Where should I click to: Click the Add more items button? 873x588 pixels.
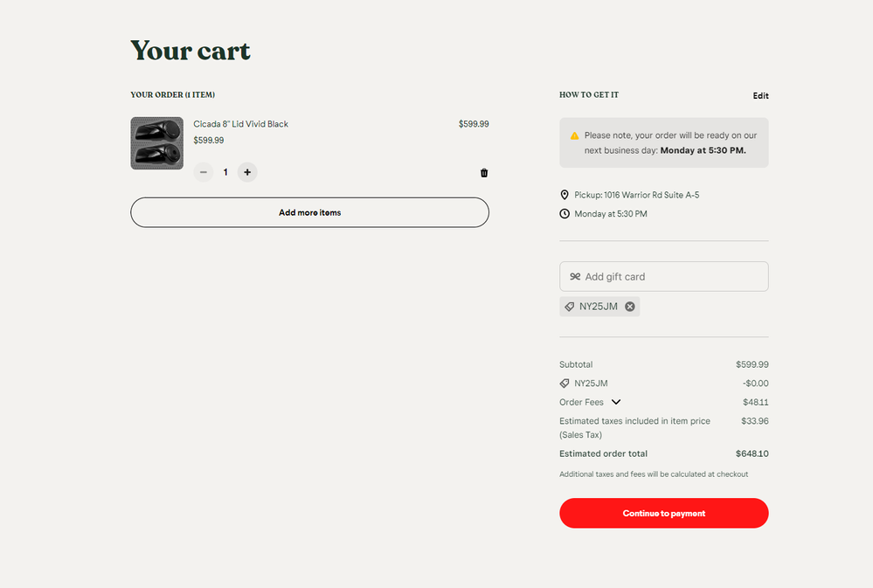click(x=309, y=212)
